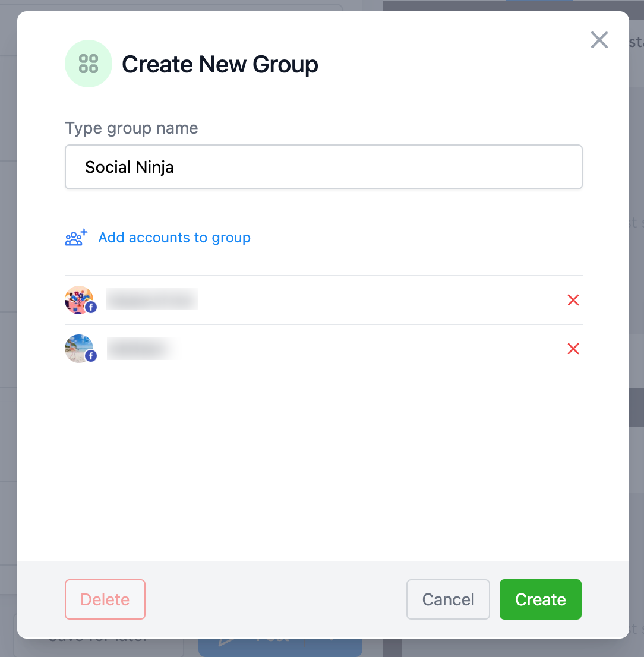Click inside the group name field

[x=323, y=168]
